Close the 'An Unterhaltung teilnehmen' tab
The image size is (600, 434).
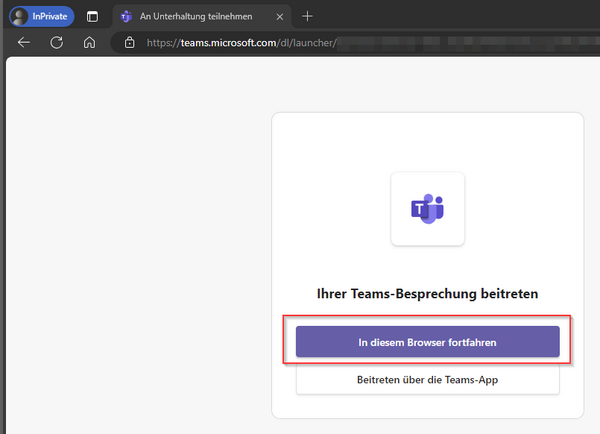[x=280, y=17]
